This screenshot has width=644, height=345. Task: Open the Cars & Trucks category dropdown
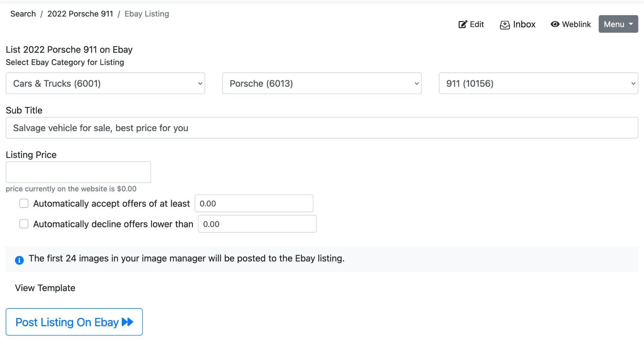click(x=105, y=83)
